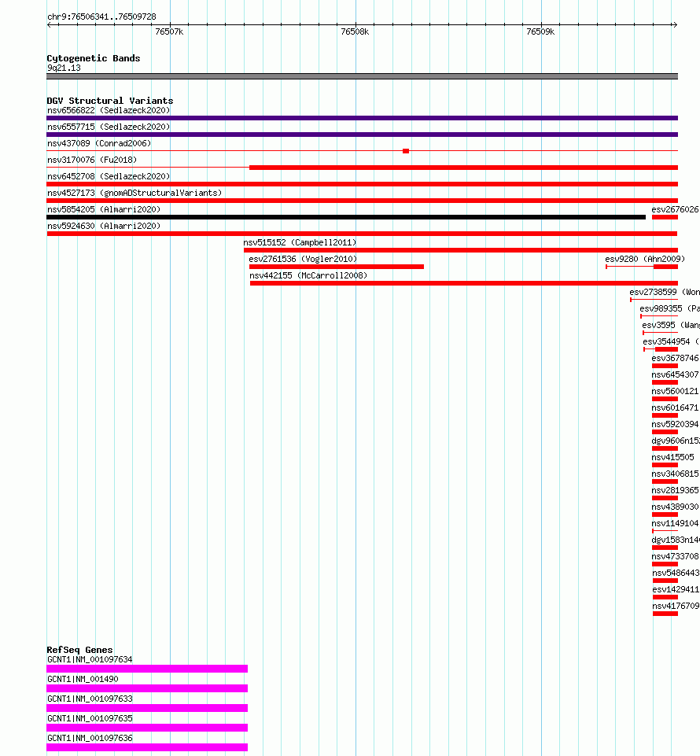Click the 76508k ruler tick label
700x756 pixels.
tap(355, 31)
